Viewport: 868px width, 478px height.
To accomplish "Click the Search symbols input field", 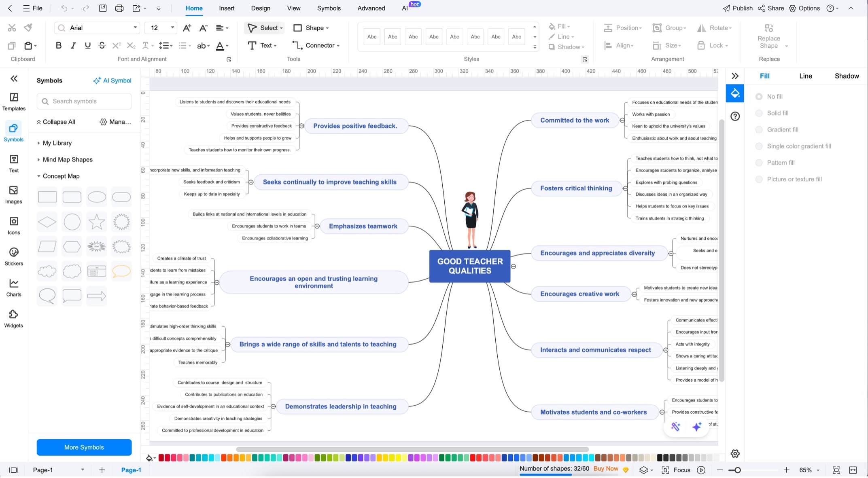I will click(x=84, y=101).
